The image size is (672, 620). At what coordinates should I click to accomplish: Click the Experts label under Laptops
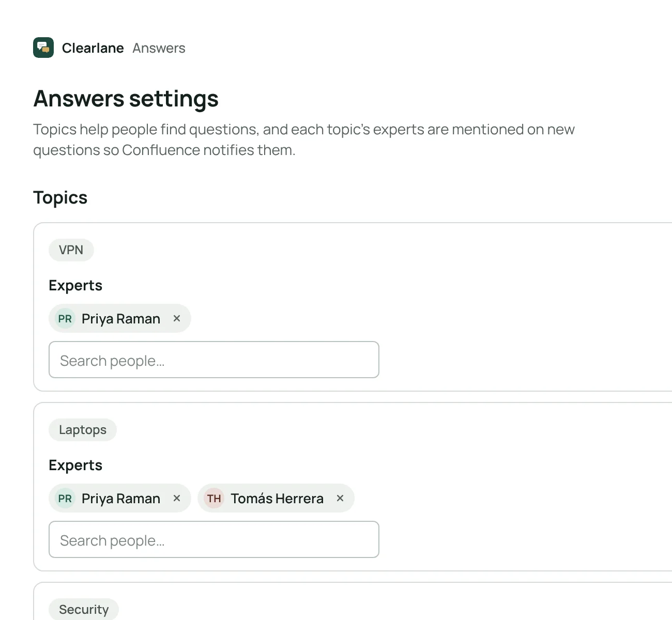[x=75, y=466]
